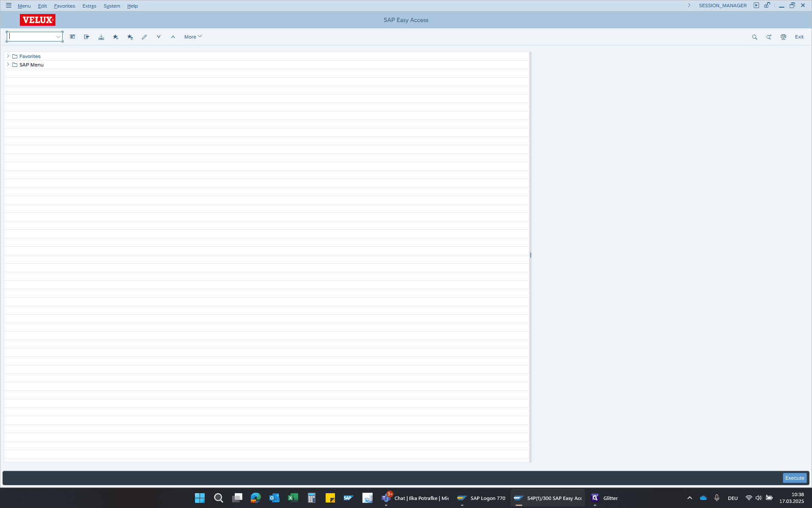Click the SAP Menu toolbar icon
The height and width of the screenshot is (508, 812).
pyautogui.click(x=87, y=37)
